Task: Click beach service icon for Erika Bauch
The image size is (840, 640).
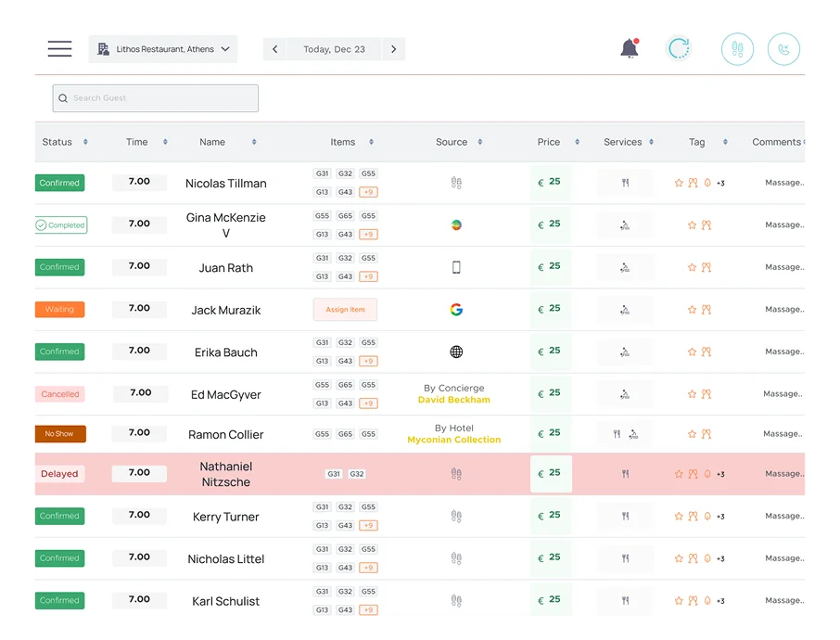Action: [625, 352]
